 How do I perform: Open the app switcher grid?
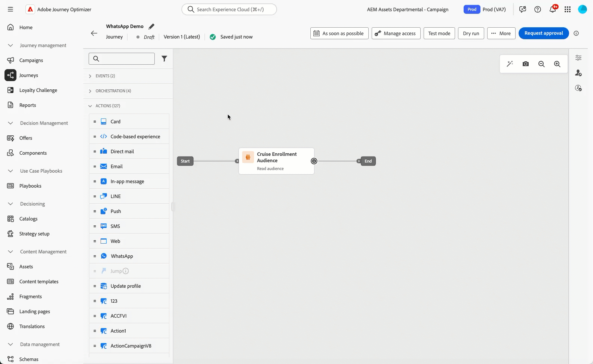coord(568,9)
